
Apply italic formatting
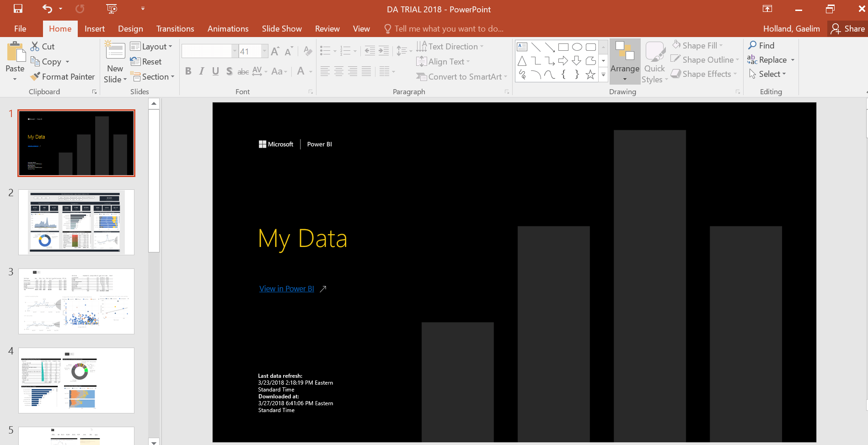coord(201,71)
